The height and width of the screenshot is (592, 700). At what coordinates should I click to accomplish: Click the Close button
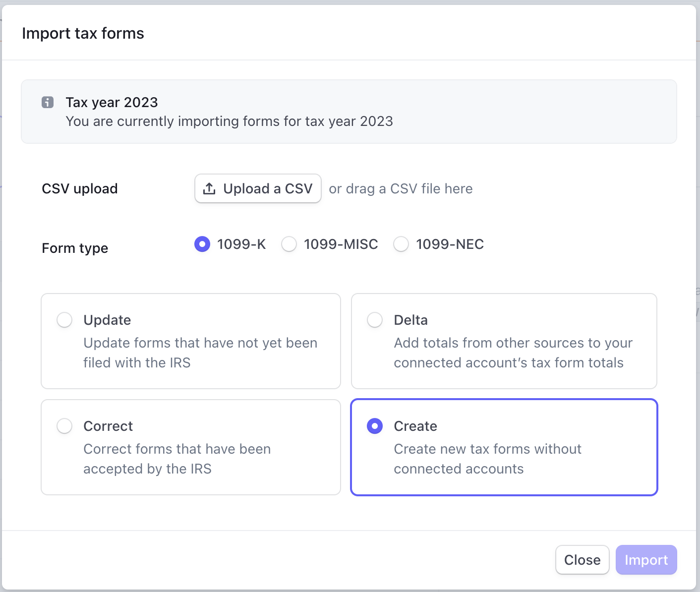click(x=583, y=560)
